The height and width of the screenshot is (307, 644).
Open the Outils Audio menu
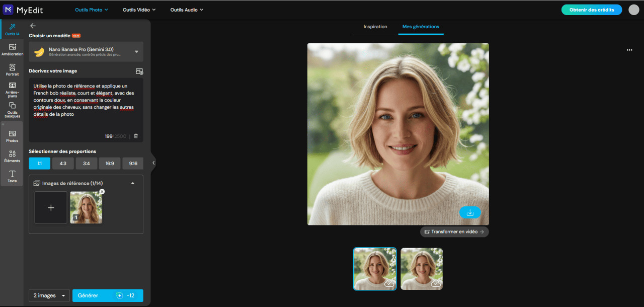tap(187, 10)
